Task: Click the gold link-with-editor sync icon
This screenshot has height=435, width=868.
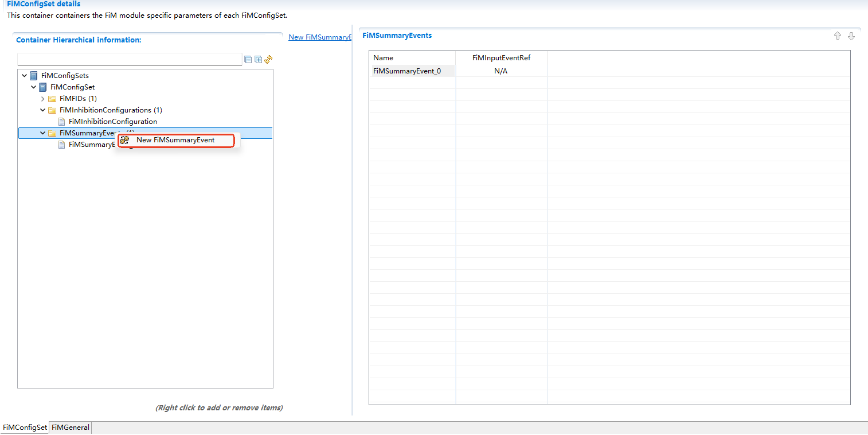Action: coord(268,59)
